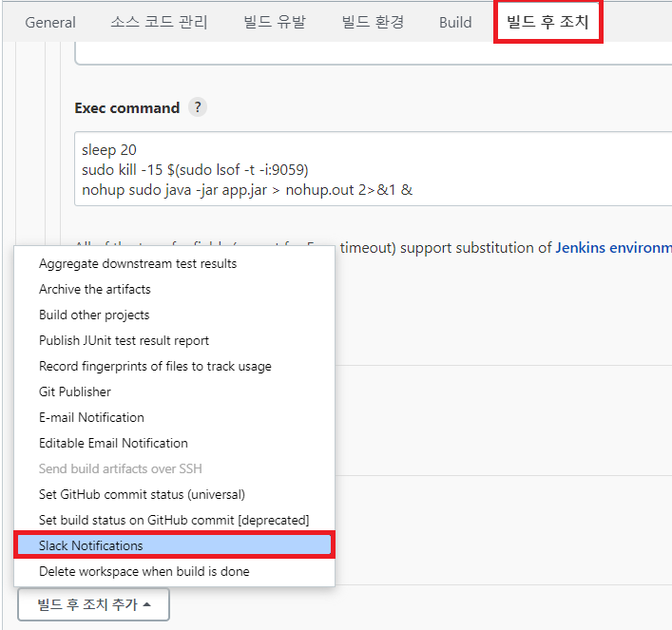Select Set build status on GitHub commit [deprecated]
This screenshot has height=630, width=672.
click(x=175, y=521)
